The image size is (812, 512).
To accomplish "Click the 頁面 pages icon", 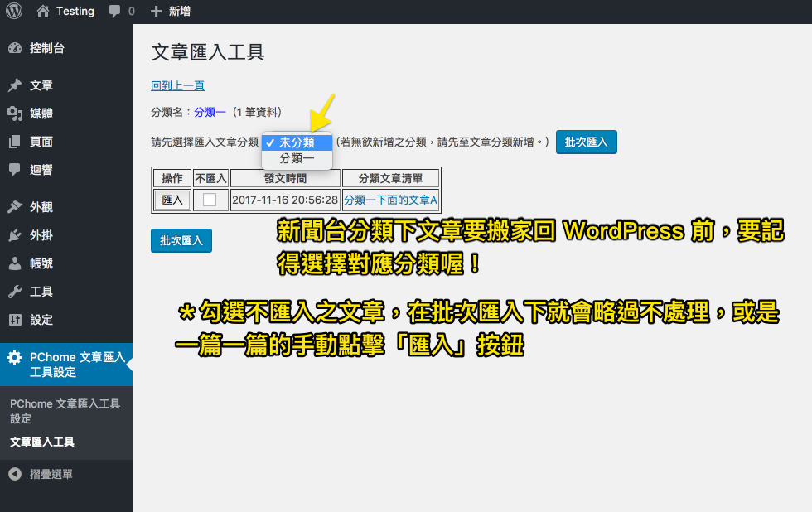I will [x=15, y=142].
